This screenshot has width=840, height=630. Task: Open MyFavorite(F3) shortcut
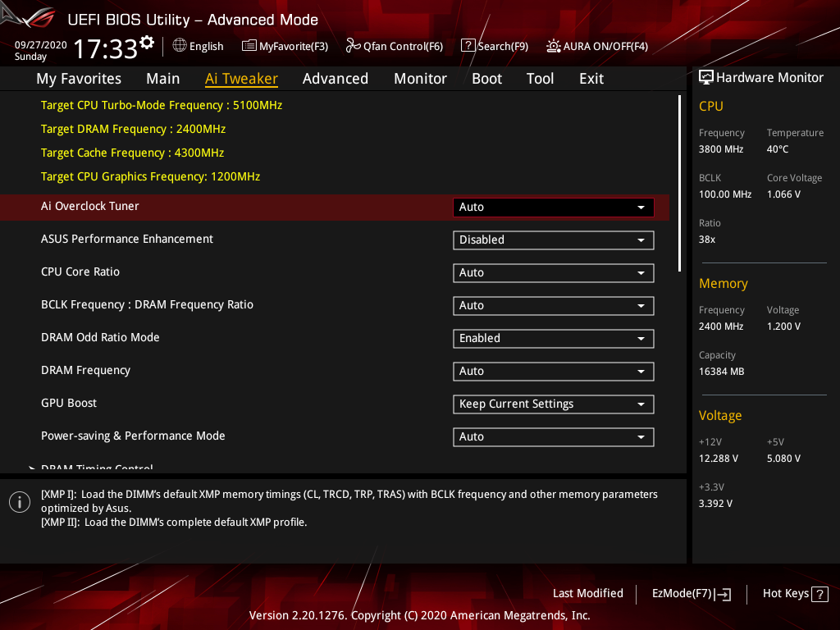pos(285,46)
